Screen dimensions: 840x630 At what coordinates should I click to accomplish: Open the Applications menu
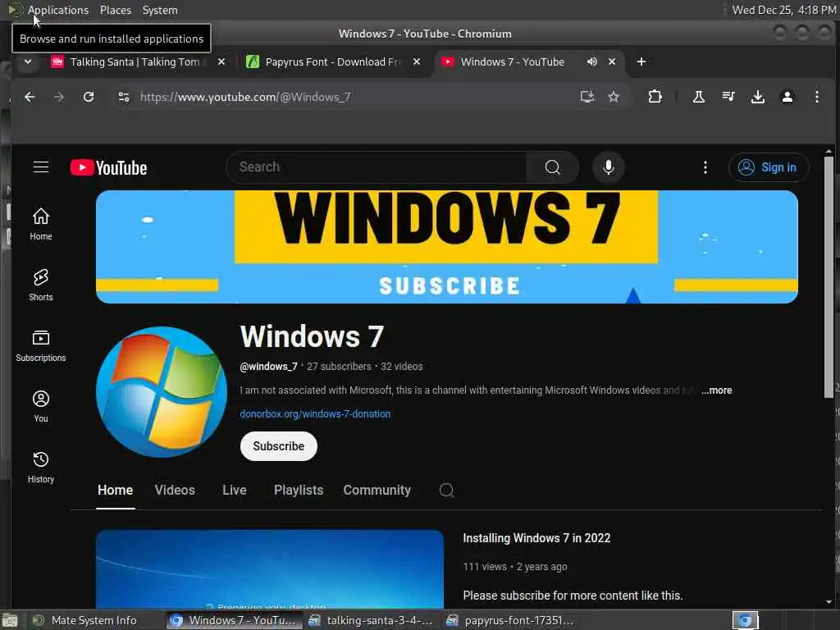pos(58,10)
